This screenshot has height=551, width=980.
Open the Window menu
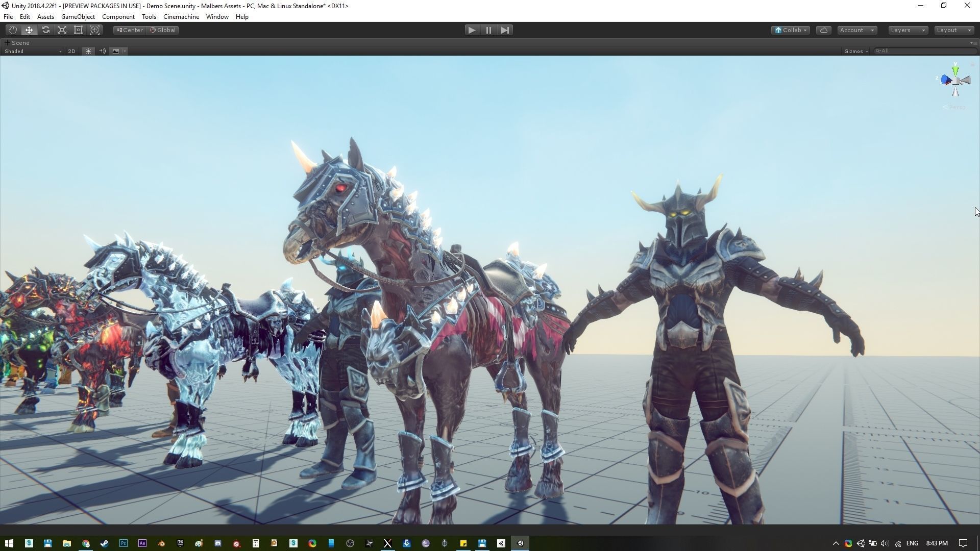tap(217, 17)
